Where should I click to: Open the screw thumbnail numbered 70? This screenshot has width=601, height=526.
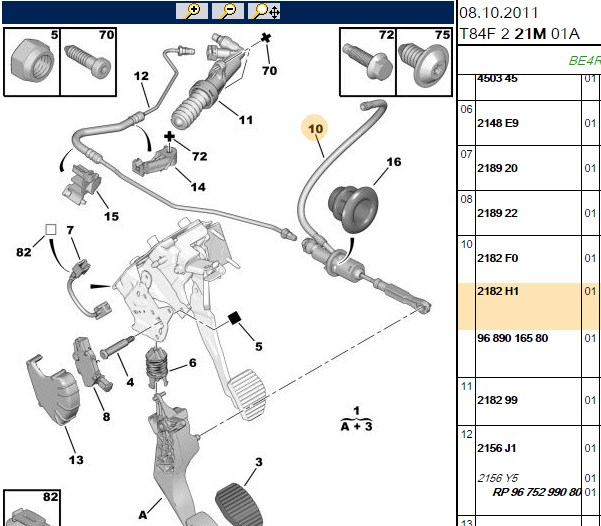88,62
